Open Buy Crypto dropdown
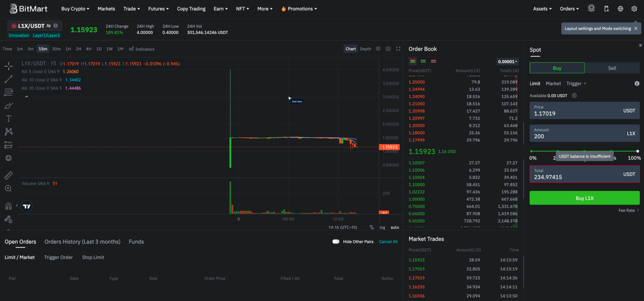 (75, 9)
